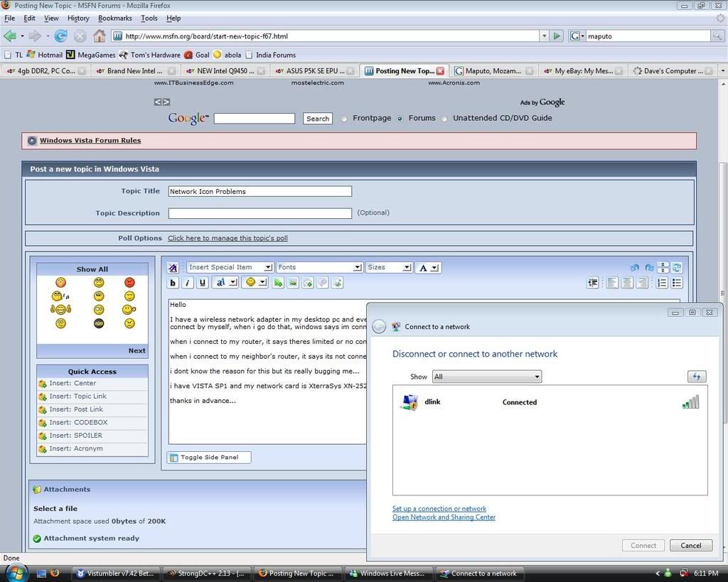Click the Topic Description text field
This screenshot has width=728, height=582.
pos(259,213)
